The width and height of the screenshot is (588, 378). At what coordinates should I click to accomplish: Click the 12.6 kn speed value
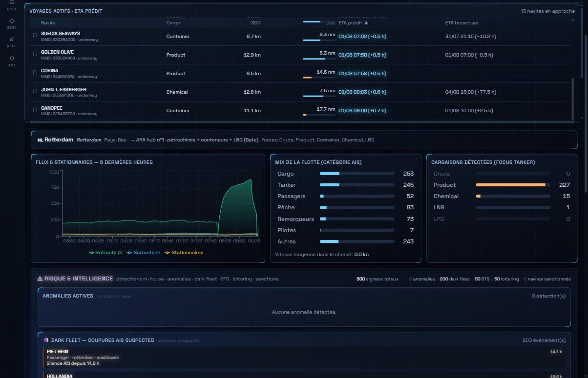252,92
